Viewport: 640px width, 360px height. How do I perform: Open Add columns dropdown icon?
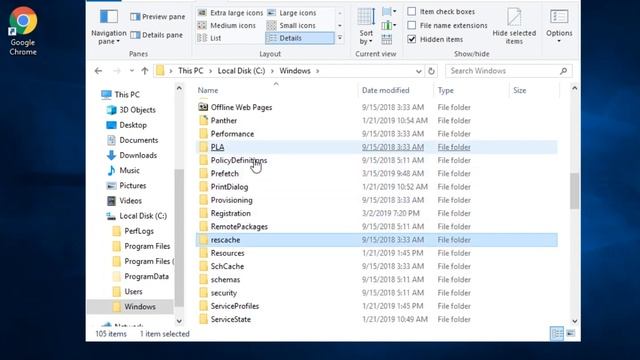[x=389, y=26]
